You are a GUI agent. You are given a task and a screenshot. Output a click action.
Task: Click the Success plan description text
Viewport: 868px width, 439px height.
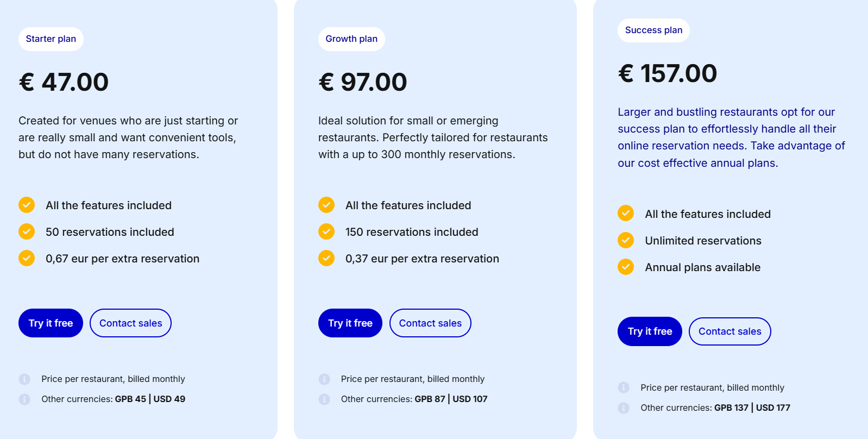(x=731, y=137)
